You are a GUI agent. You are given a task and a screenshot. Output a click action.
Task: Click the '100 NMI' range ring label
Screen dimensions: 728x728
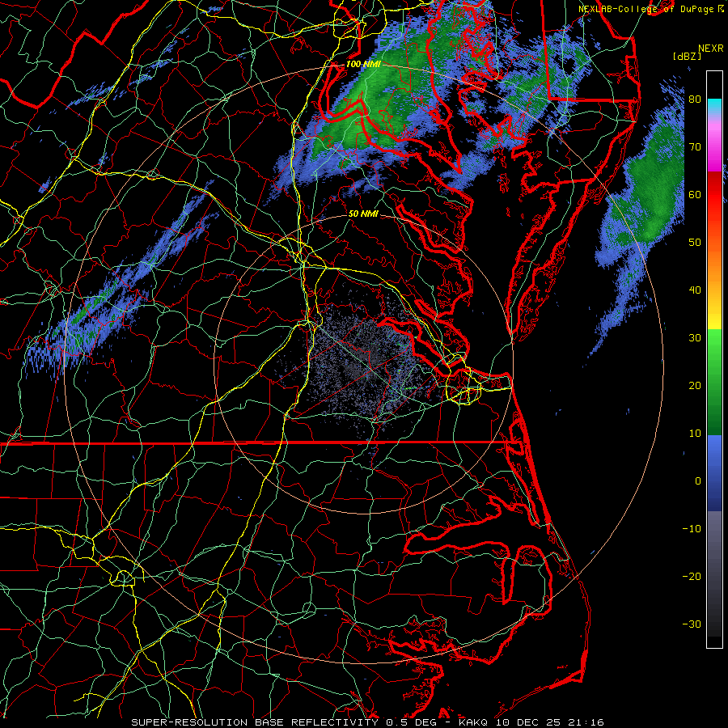point(363,64)
